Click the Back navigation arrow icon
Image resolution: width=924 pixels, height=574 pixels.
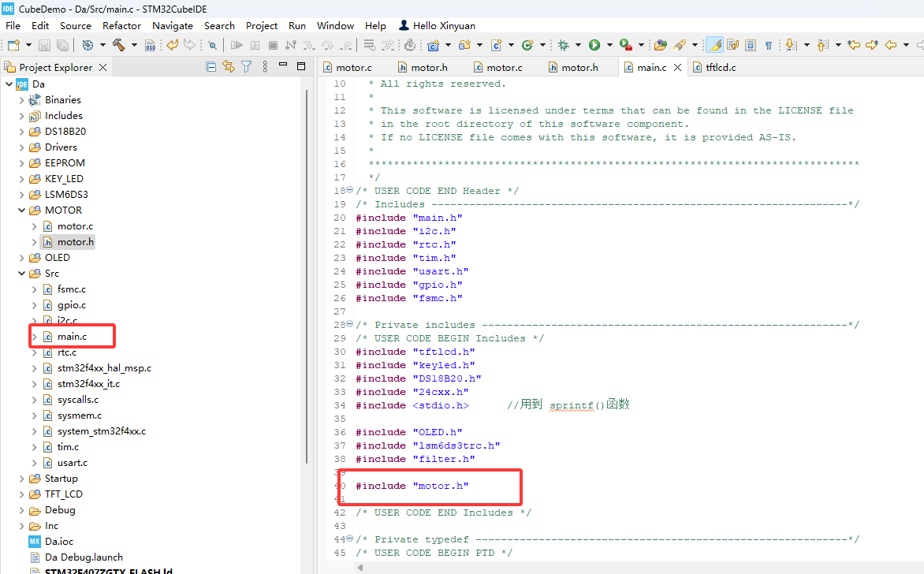[x=890, y=45]
